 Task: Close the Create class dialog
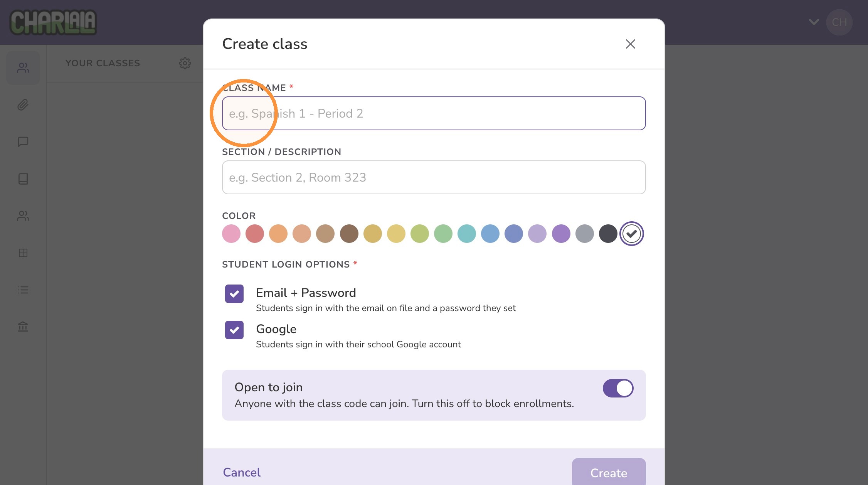(x=631, y=44)
